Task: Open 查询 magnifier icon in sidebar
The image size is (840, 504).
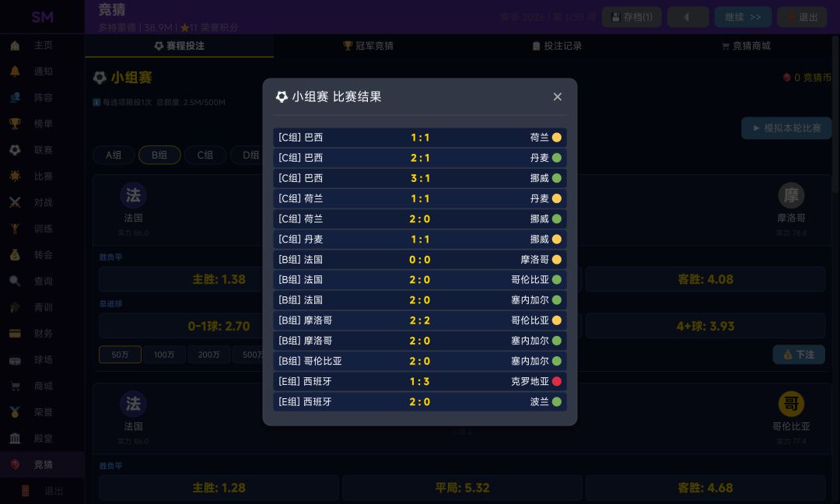Action: coord(15,282)
